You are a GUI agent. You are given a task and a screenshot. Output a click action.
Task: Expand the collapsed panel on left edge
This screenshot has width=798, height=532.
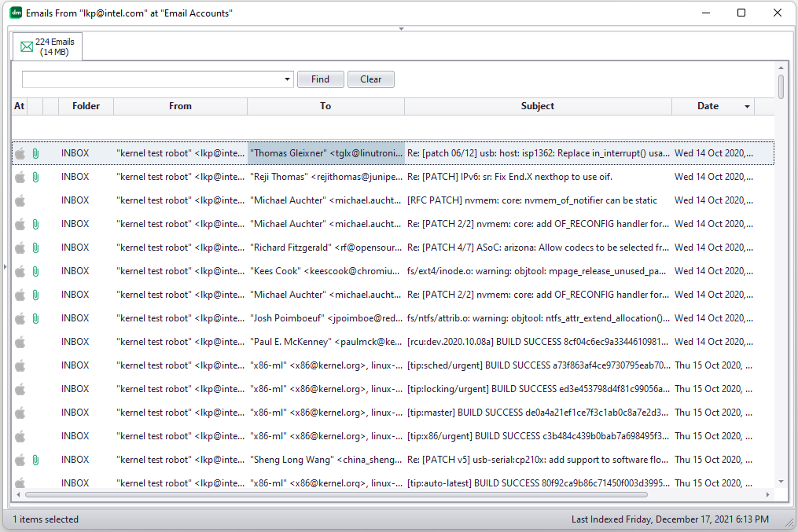click(x=5, y=267)
